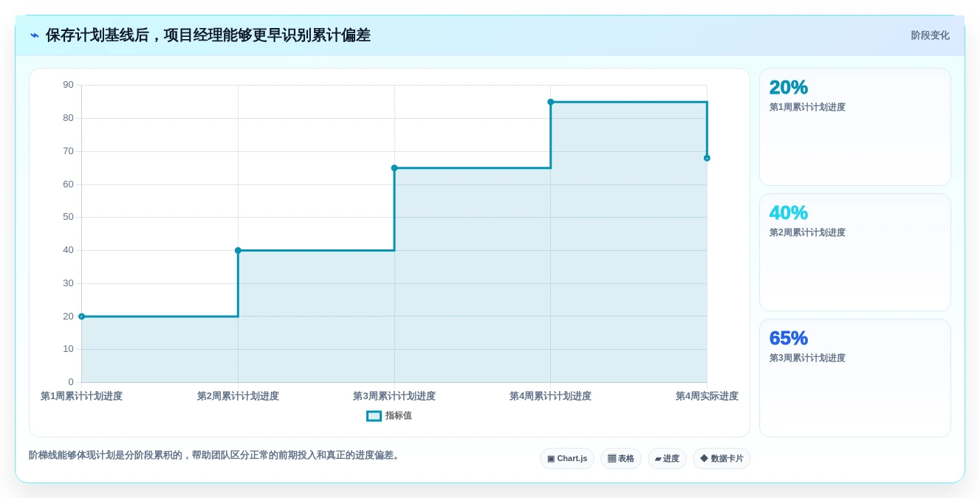Select the Chart.js tag chip
Viewport: 980px width, 498px height.
pyautogui.click(x=567, y=458)
